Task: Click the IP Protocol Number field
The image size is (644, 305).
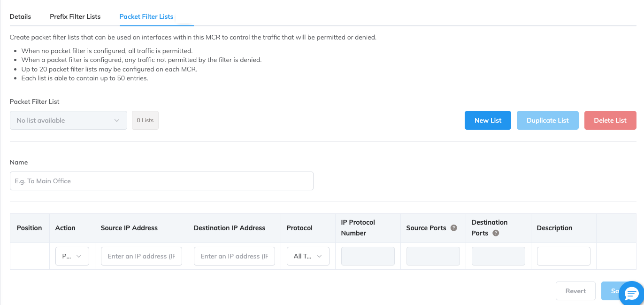Action: [x=368, y=256]
